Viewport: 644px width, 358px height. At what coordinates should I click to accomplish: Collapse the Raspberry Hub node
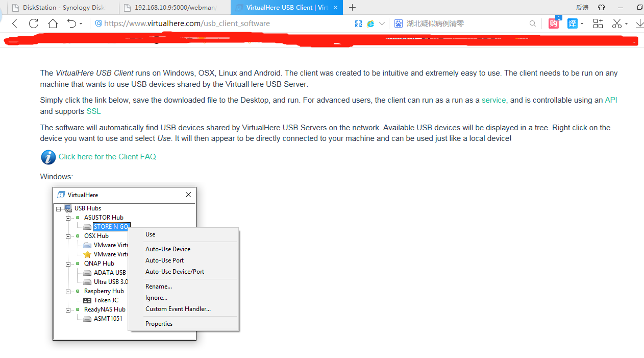click(68, 291)
